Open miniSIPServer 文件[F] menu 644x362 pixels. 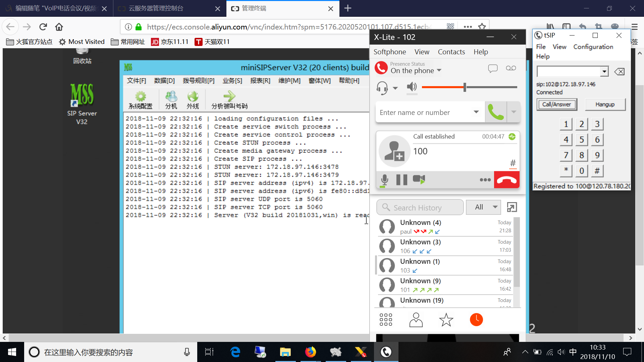coord(137,81)
